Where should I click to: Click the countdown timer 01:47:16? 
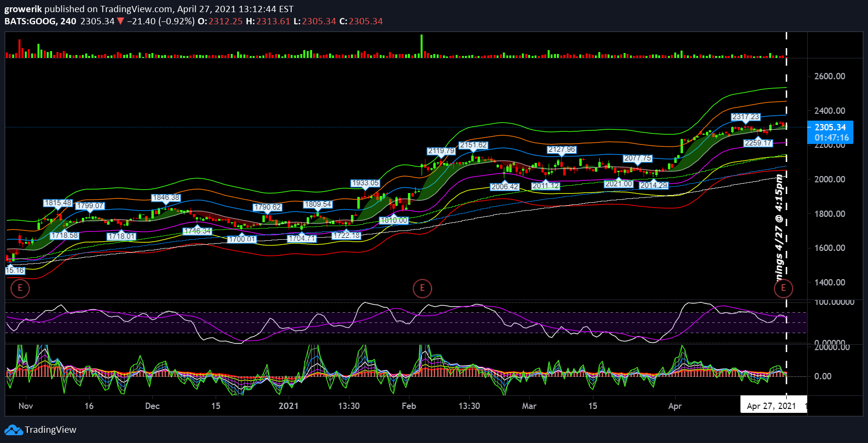(x=831, y=138)
